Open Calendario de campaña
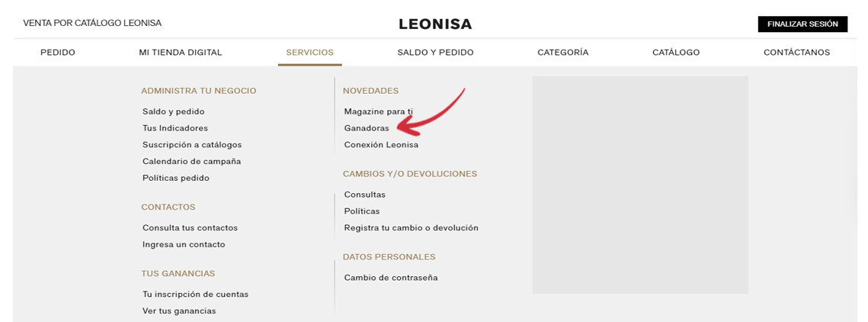 click(x=191, y=162)
